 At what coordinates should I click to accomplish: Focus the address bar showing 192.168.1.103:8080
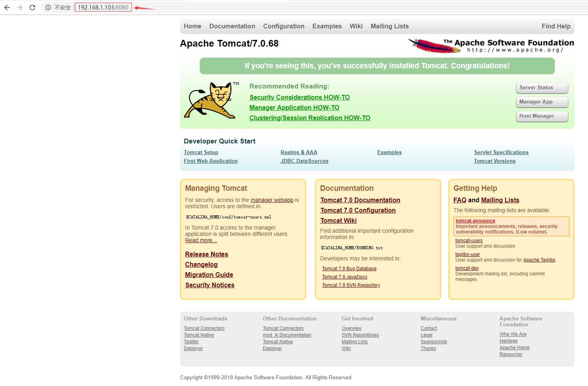(103, 8)
